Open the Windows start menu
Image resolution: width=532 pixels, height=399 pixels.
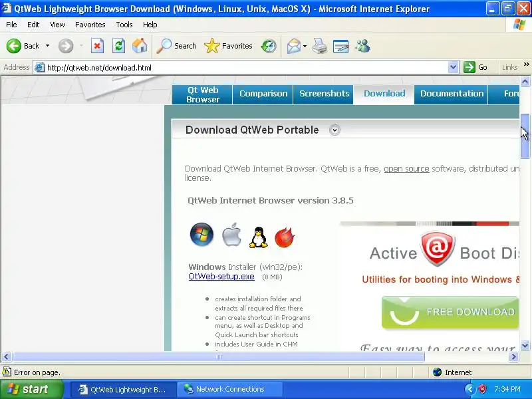tap(32, 389)
